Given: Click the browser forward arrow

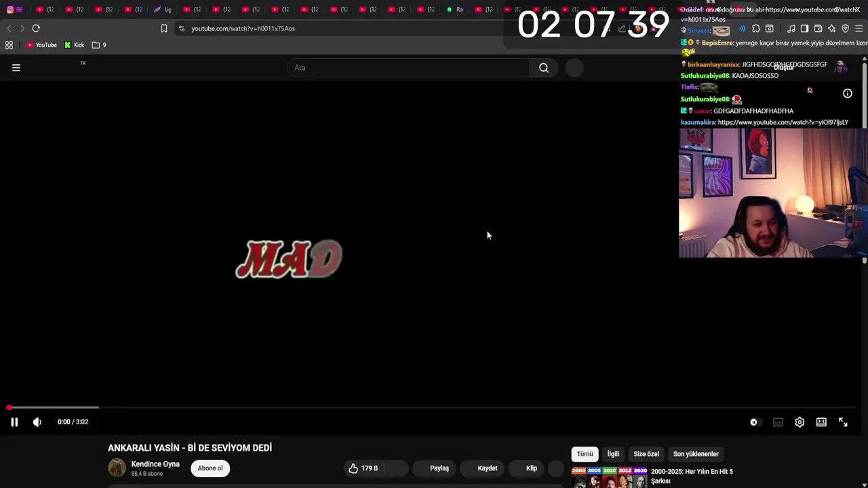Looking at the screenshot, I should coord(22,28).
